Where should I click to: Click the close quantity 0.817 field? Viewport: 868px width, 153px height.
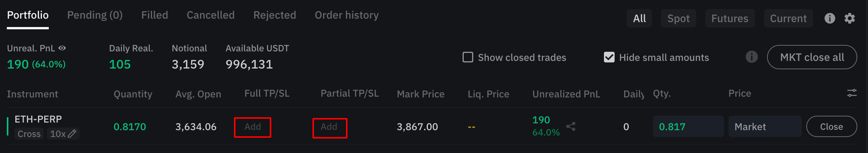click(688, 126)
